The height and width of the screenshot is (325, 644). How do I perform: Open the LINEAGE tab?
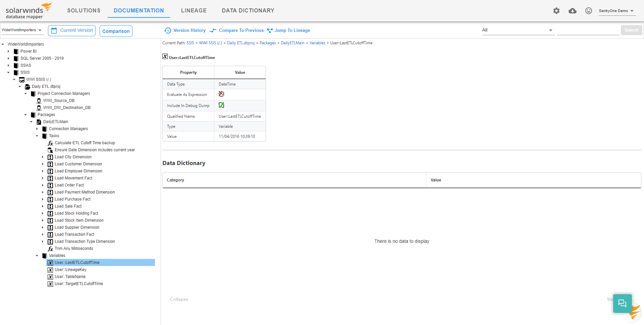[194, 10]
